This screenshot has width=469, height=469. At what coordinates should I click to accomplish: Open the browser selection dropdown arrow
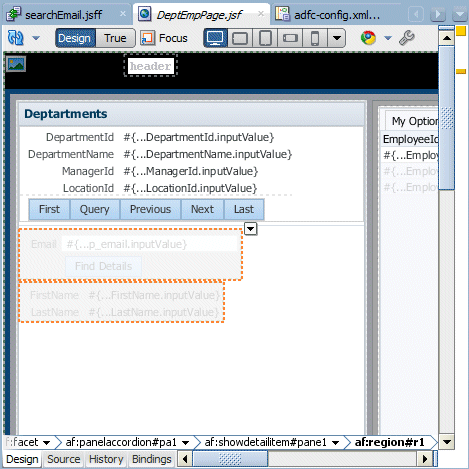click(388, 38)
